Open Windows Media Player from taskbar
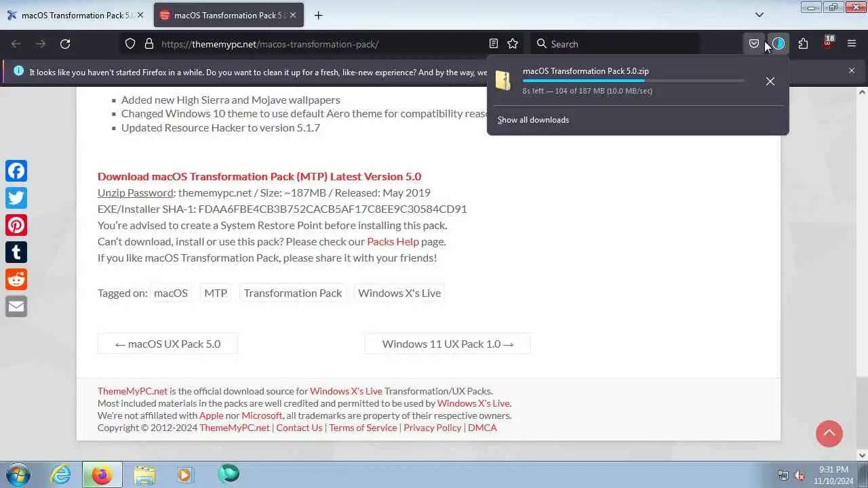Screen dimensions: 868x488 [x=185, y=474]
